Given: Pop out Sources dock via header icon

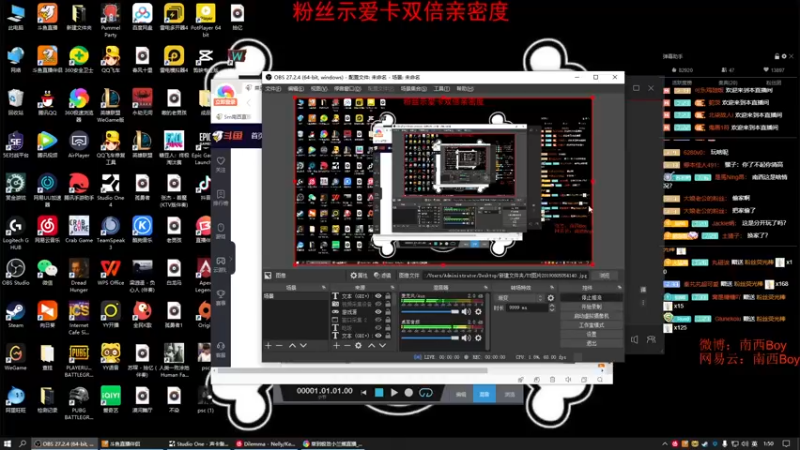Looking at the screenshot, I should pyautogui.click(x=393, y=288).
